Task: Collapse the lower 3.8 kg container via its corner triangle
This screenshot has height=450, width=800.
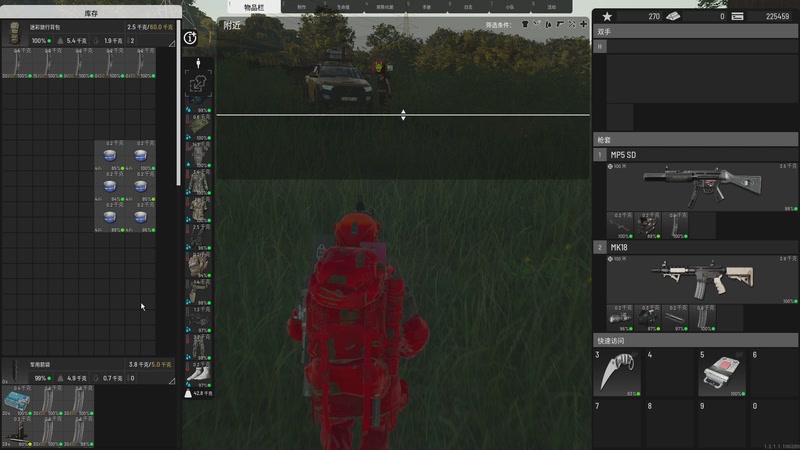Action: 171,381
